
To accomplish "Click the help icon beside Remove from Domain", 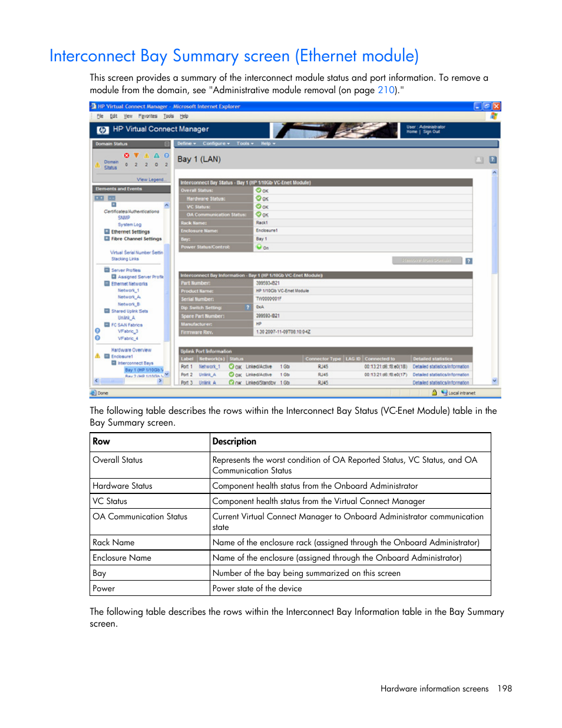I will (x=469, y=261).
